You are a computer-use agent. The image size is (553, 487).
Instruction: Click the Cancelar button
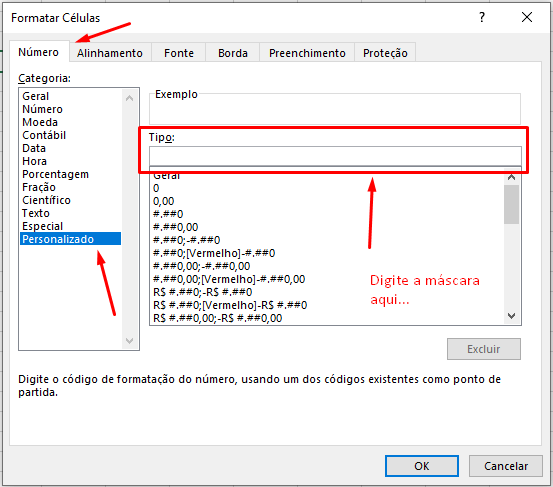506,466
